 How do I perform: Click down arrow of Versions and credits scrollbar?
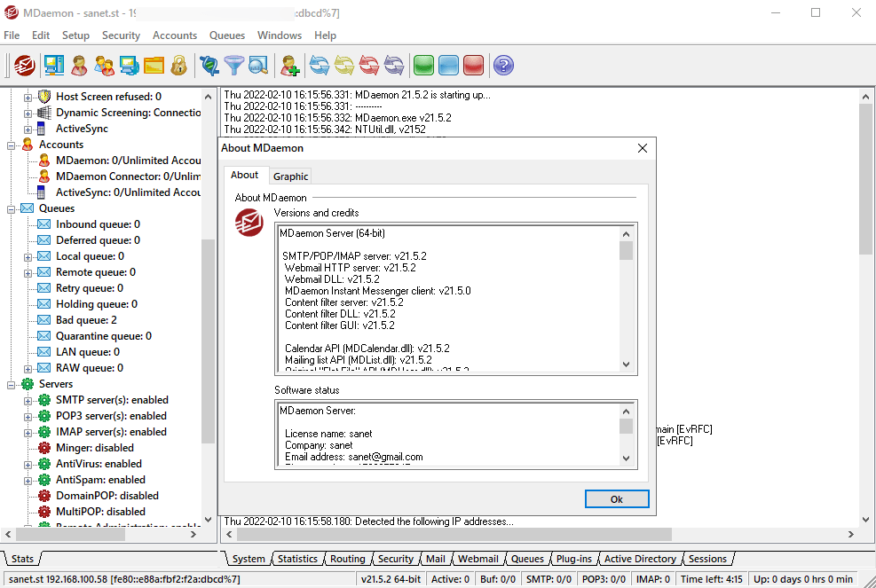point(626,365)
